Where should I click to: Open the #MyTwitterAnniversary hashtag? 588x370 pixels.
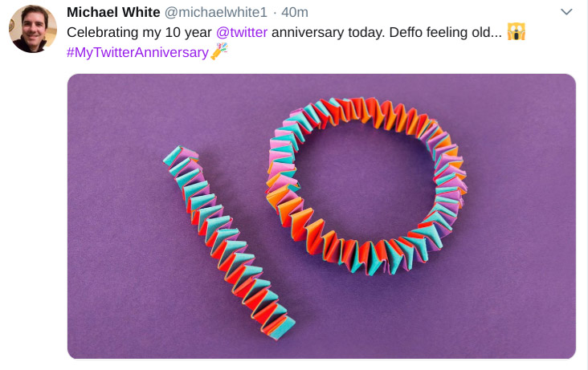137,52
